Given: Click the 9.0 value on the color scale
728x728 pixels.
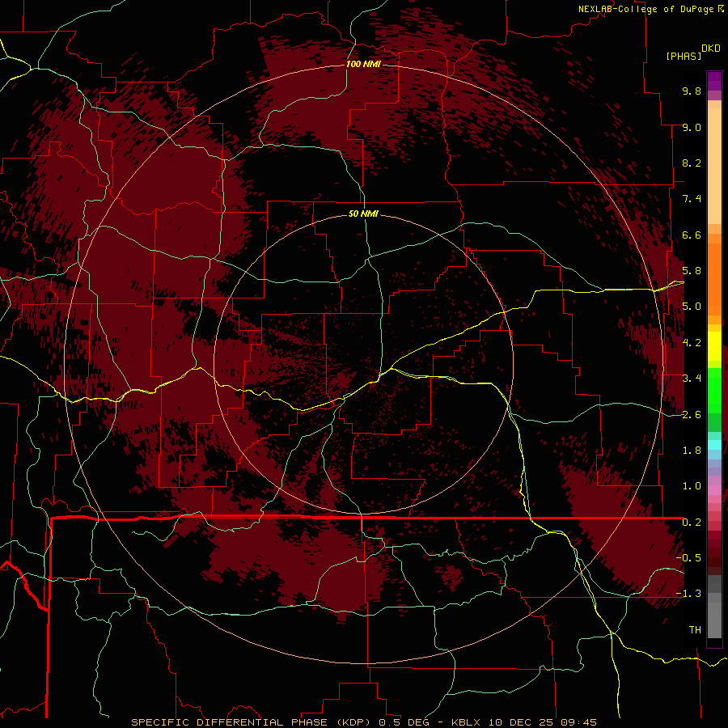Looking at the screenshot, I should (692, 127).
